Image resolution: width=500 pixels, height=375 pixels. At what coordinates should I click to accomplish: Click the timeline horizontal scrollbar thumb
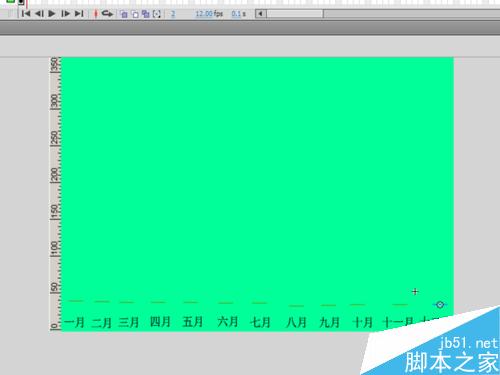(x=295, y=14)
